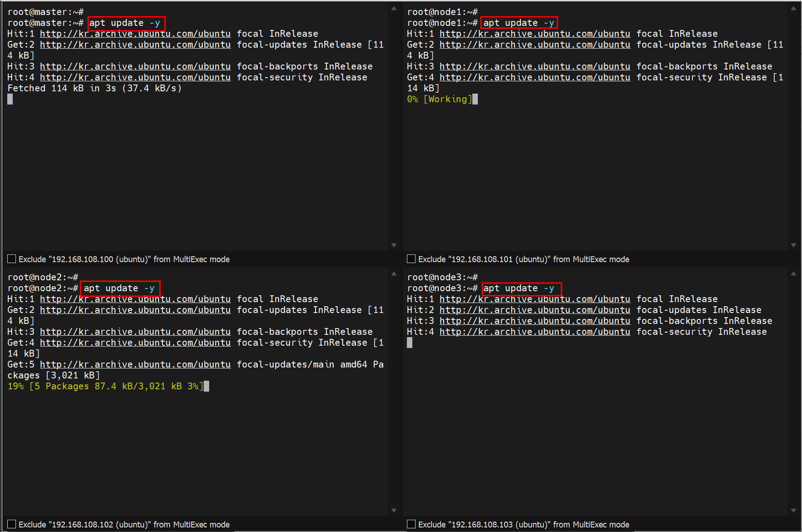Click 'ckages [3,021 kB]' text in node2 pane

[54, 375]
